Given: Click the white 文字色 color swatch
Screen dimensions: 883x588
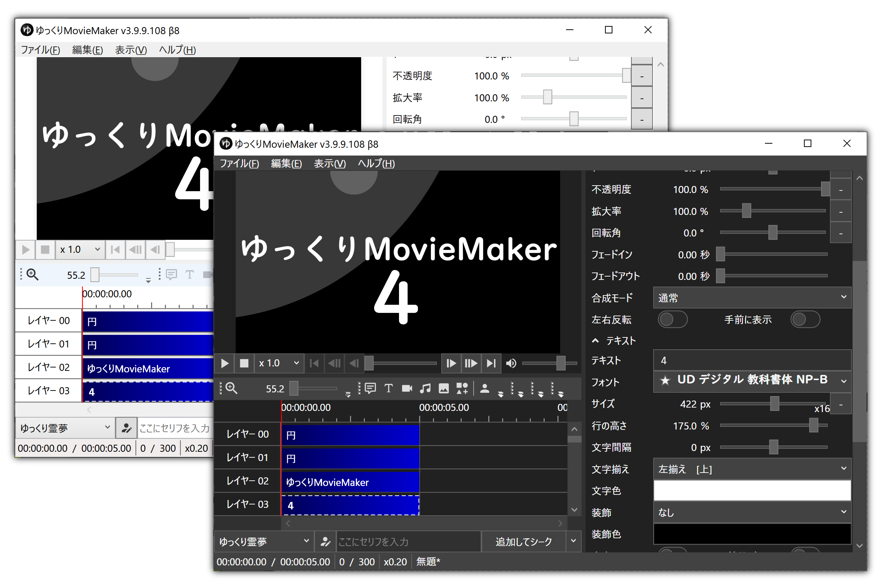Looking at the screenshot, I should pos(752,491).
